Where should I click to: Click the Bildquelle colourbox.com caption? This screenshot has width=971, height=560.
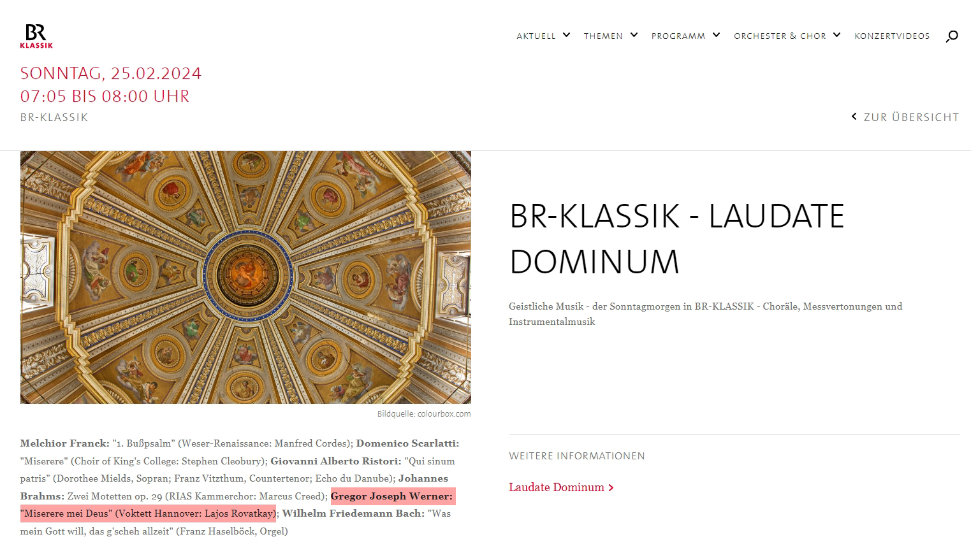pos(424,414)
